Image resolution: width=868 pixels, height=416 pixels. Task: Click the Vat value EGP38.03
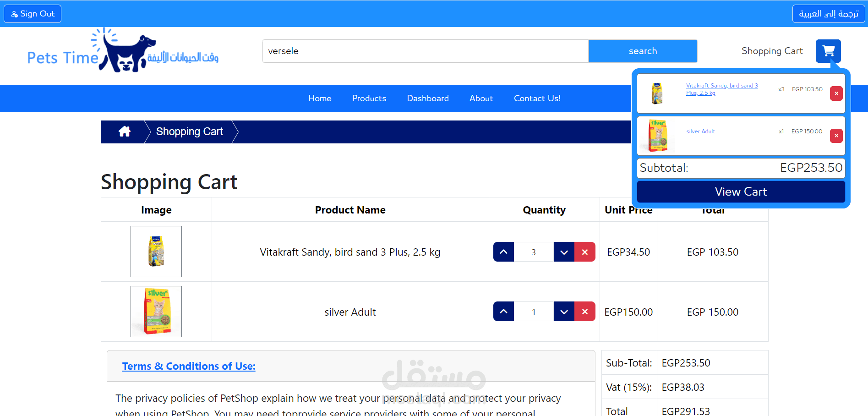683,387
